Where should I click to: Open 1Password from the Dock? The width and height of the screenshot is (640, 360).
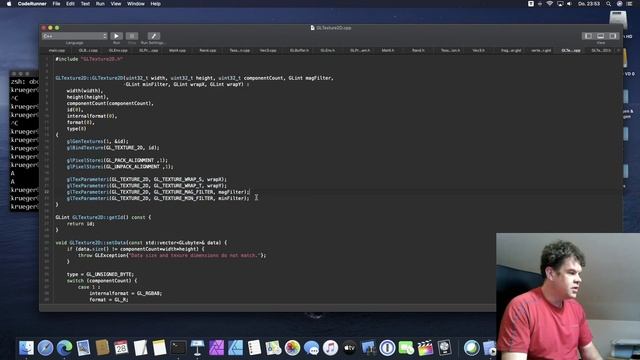(x=387, y=348)
